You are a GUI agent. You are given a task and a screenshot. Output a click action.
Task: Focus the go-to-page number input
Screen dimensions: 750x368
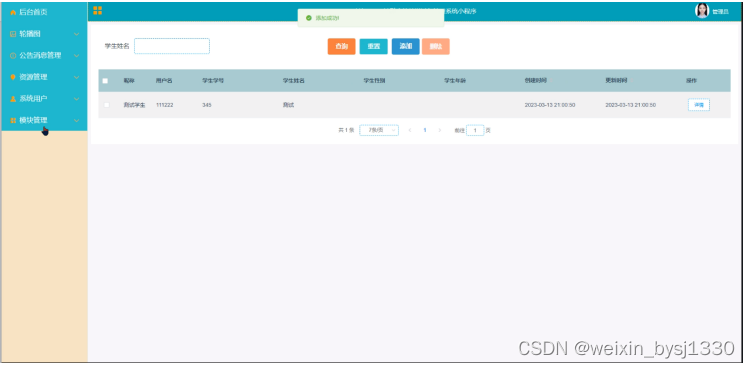pos(475,130)
